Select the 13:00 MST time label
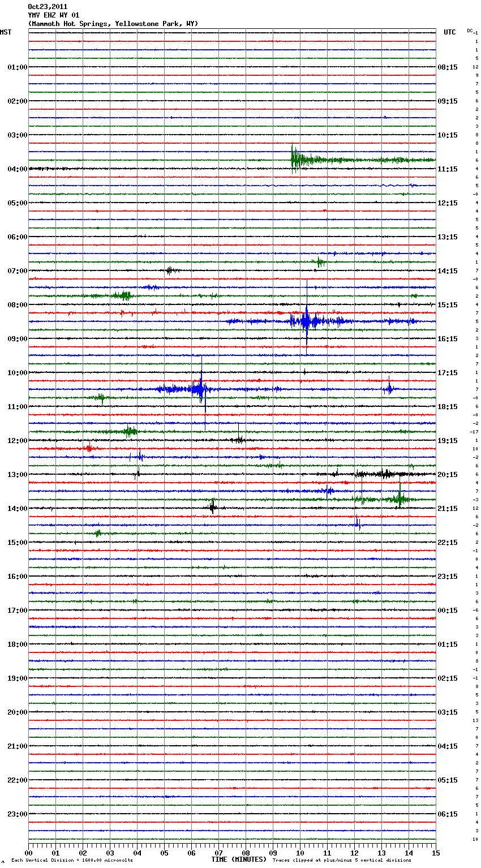 pos(17,474)
